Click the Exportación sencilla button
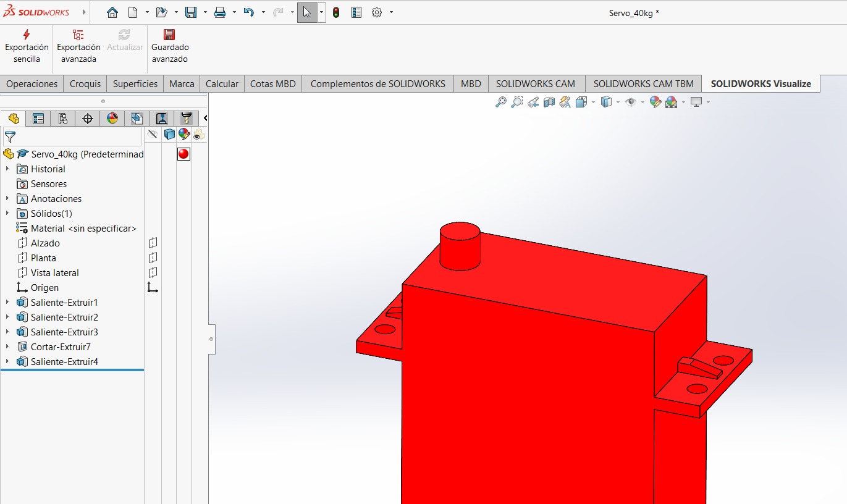The height and width of the screenshot is (504, 847). (26, 46)
